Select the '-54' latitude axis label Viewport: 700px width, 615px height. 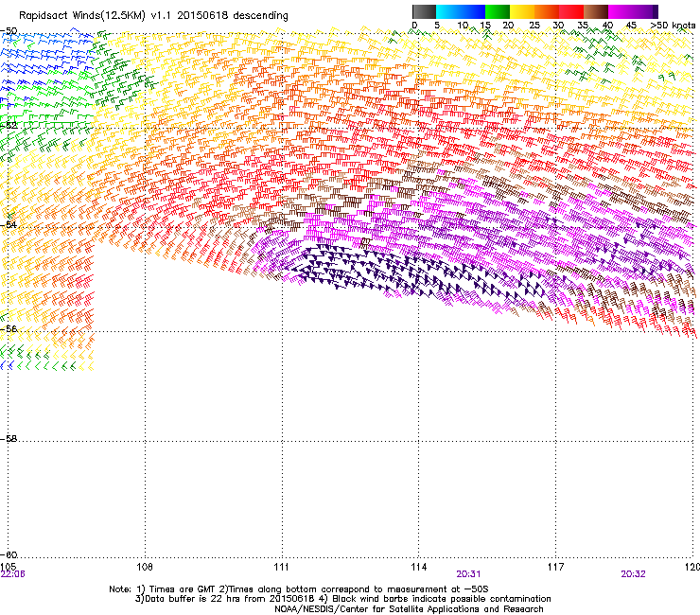click(9, 224)
